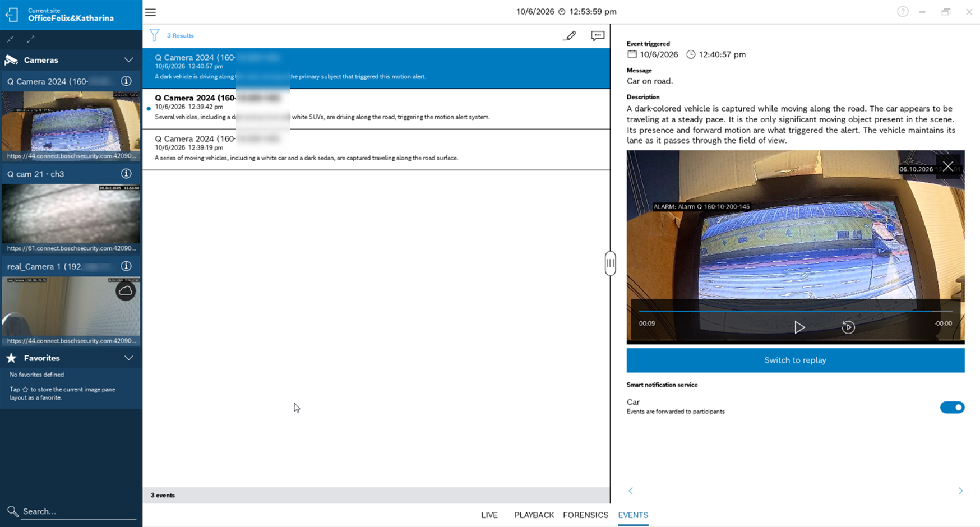Viewport: 980px width, 527px height.
Task: Open the hamburger menu
Action: (x=150, y=12)
